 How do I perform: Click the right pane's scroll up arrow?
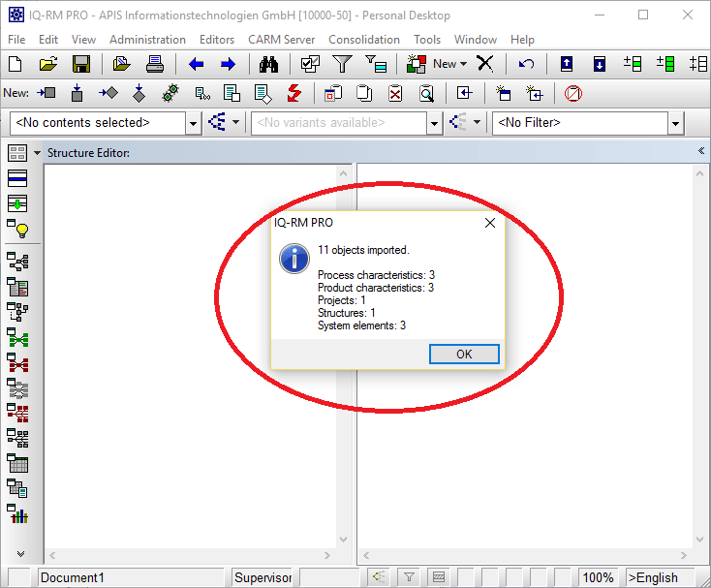coord(699,173)
